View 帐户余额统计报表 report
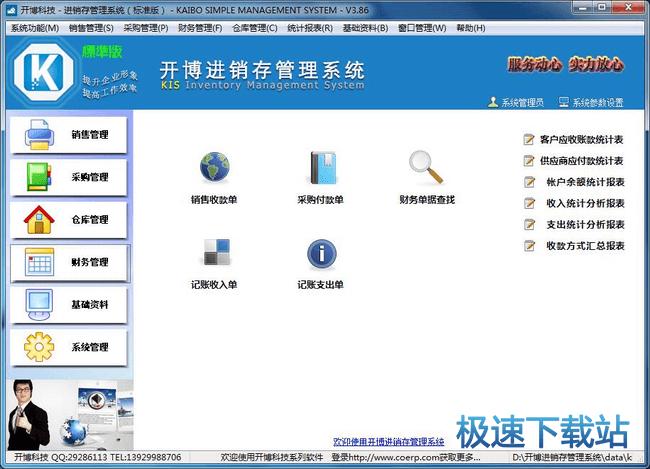The width and height of the screenshot is (650, 469). pyautogui.click(x=585, y=182)
